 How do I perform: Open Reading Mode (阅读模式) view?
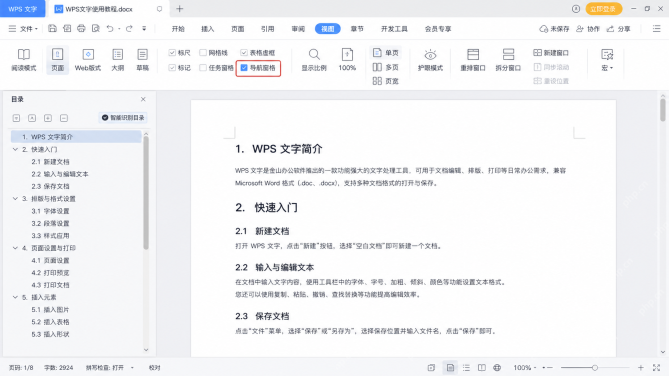pyautogui.click(x=24, y=60)
